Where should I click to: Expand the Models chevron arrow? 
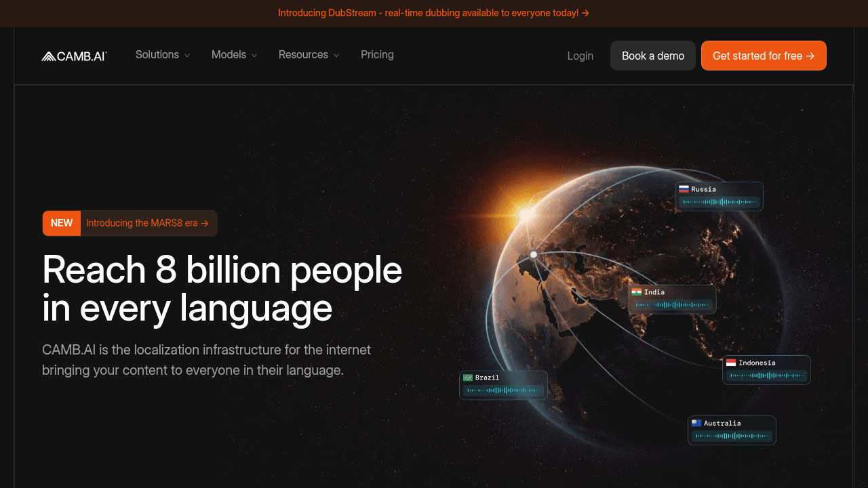254,56
